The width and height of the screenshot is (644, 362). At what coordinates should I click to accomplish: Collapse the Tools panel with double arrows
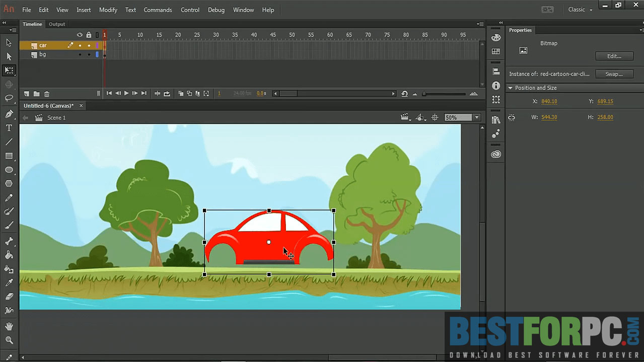coord(4,23)
